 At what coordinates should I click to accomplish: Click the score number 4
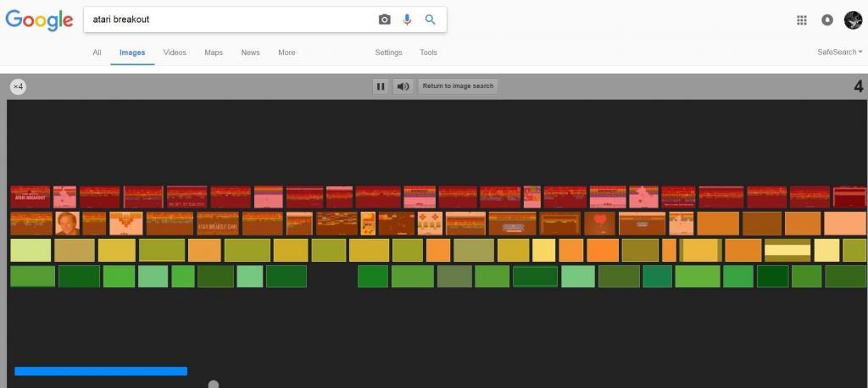[x=859, y=87]
